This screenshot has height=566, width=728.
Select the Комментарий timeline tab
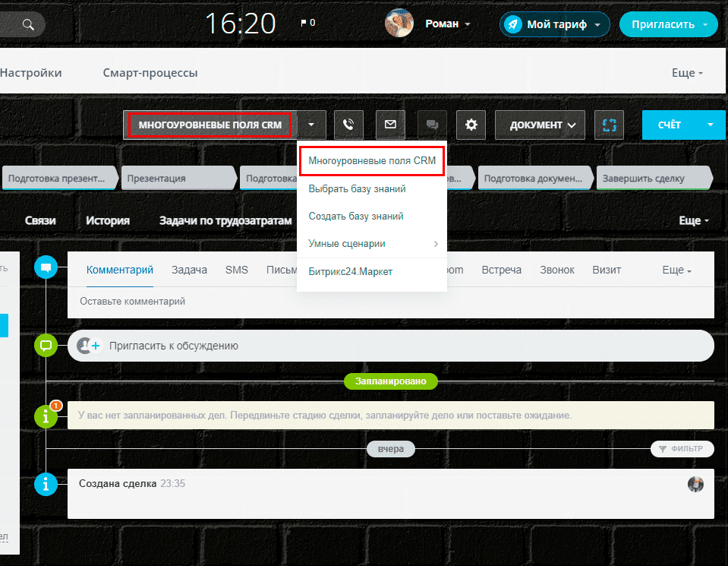120,270
